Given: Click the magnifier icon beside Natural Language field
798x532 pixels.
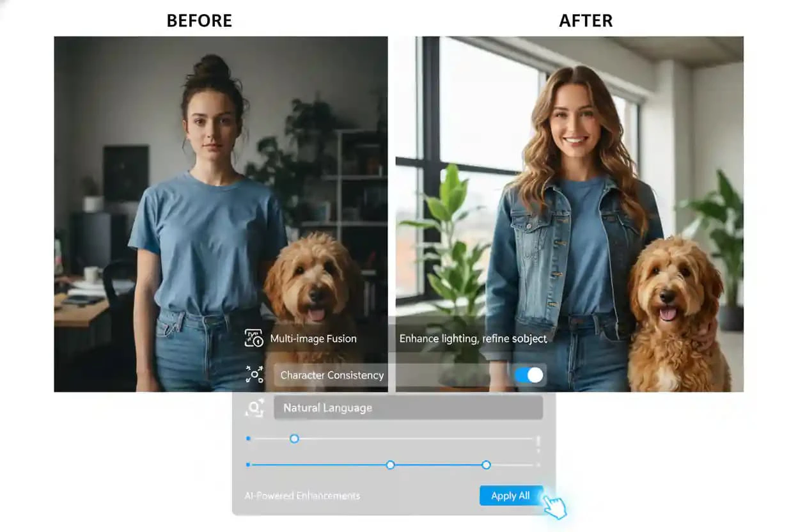Looking at the screenshot, I should click(254, 407).
